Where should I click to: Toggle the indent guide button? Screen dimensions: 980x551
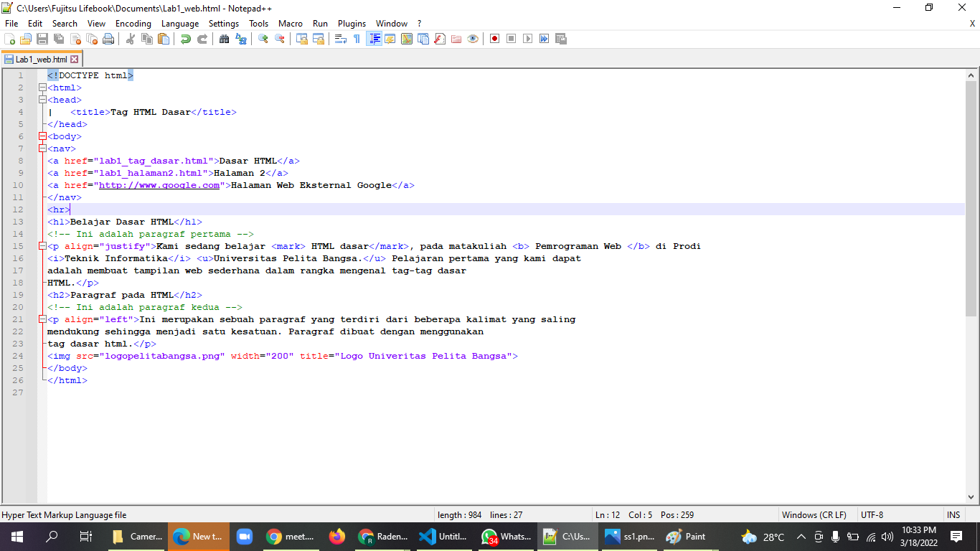click(374, 39)
